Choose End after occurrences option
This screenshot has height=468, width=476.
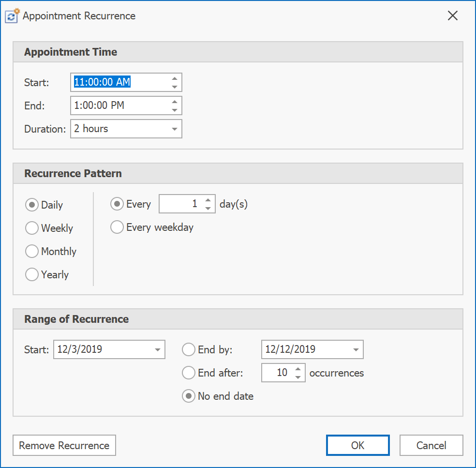pyautogui.click(x=189, y=373)
